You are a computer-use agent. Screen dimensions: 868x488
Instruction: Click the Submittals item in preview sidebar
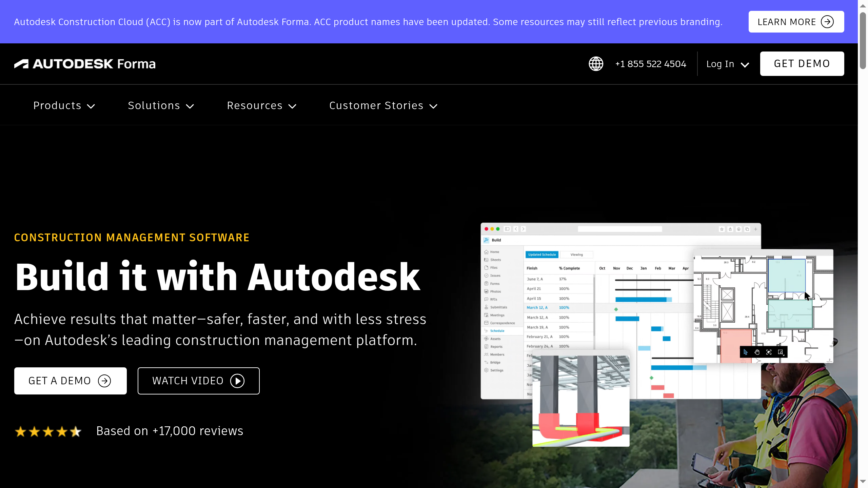pos(498,307)
